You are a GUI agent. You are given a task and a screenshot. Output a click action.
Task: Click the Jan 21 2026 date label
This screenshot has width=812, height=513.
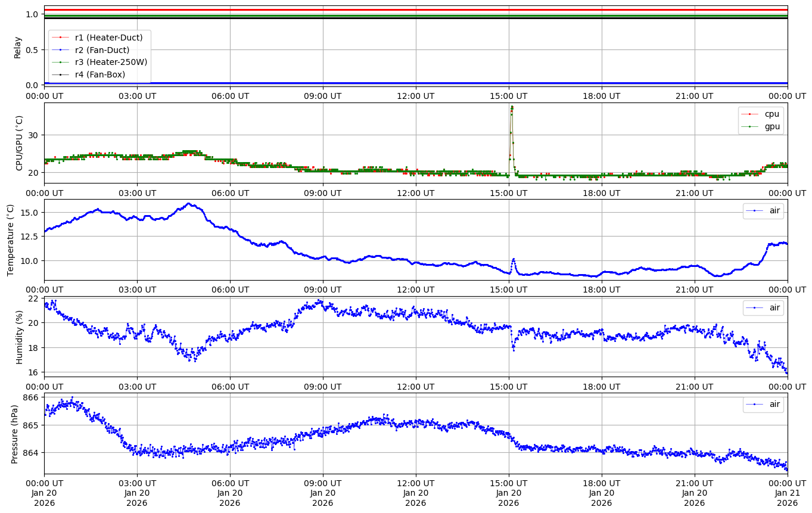[x=788, y=494]
